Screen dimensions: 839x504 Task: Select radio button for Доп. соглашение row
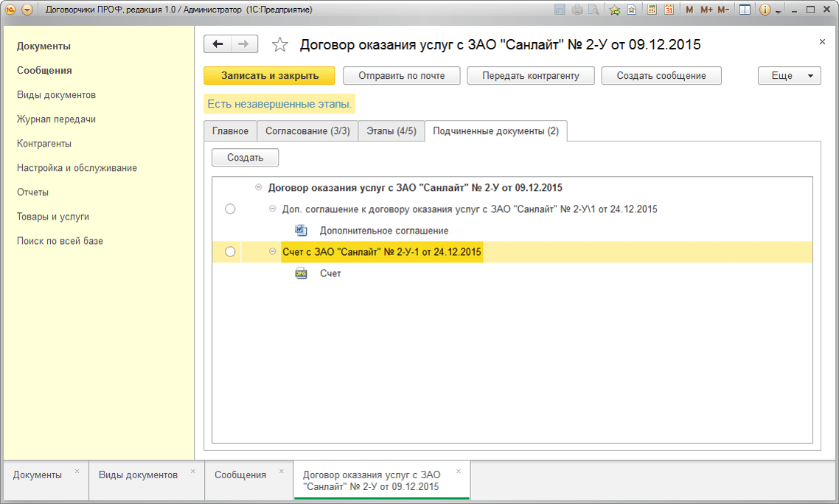coord(230,209)
